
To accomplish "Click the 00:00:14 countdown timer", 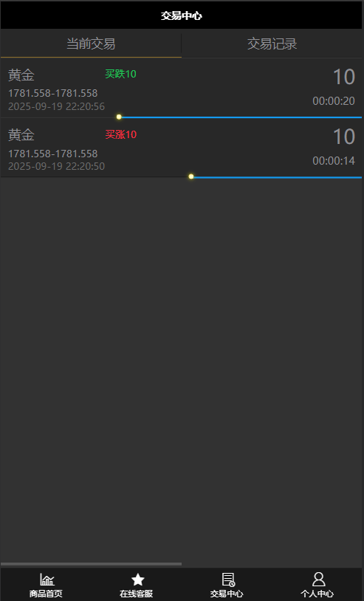I will 333,161.
